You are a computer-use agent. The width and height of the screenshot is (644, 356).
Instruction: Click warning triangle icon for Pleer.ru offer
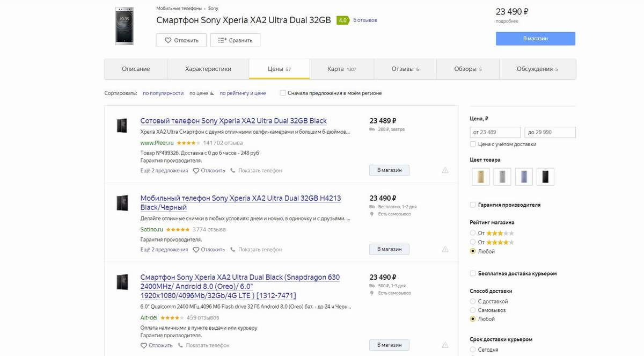[445, 170]
